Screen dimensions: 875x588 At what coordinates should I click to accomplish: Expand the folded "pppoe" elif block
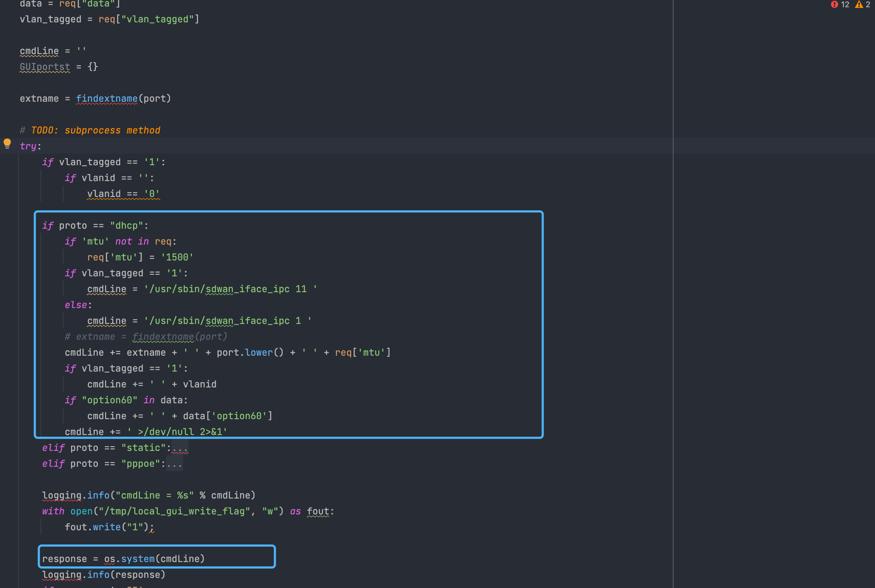pyautogui.click(x=174, y=464)
